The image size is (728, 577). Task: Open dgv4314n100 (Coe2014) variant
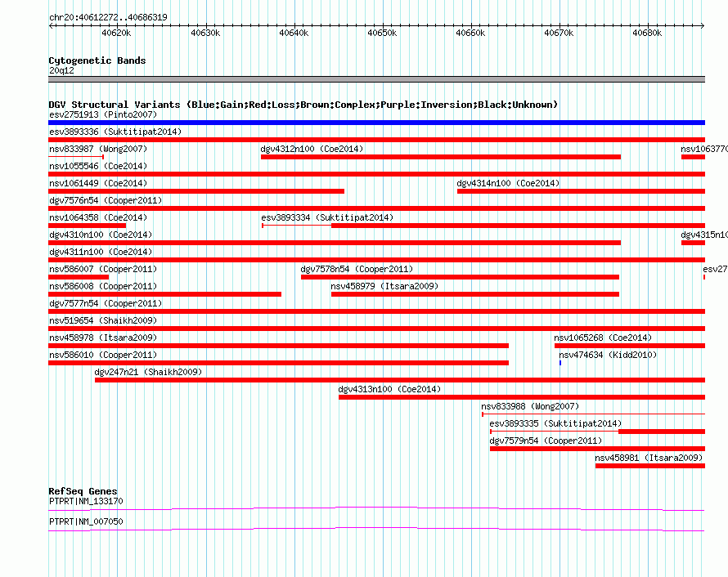(508, 183)
